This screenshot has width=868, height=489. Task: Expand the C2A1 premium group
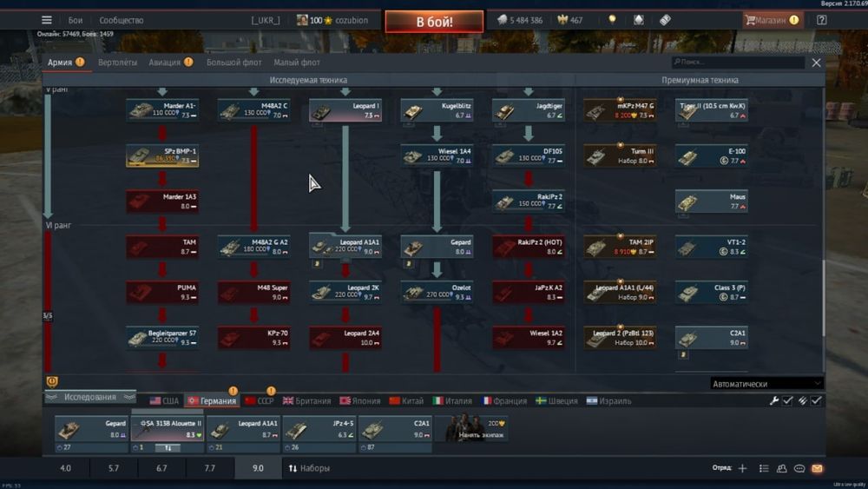712,338
